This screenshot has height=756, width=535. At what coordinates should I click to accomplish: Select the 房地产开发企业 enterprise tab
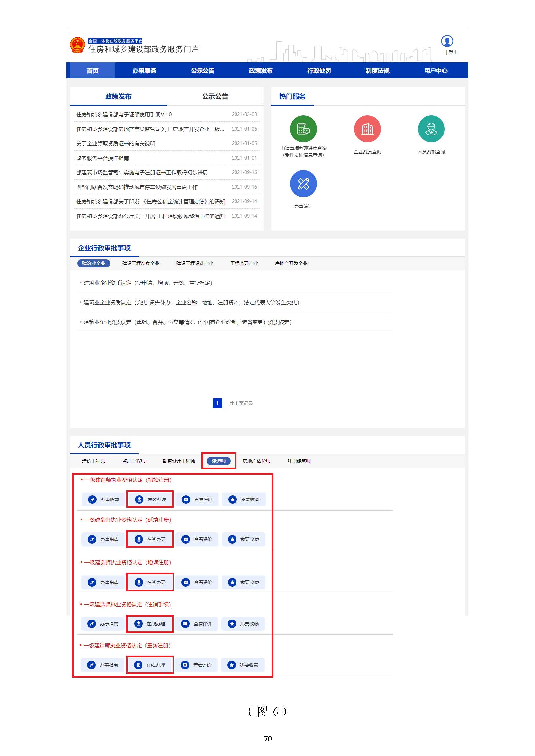tap(291, 263)
